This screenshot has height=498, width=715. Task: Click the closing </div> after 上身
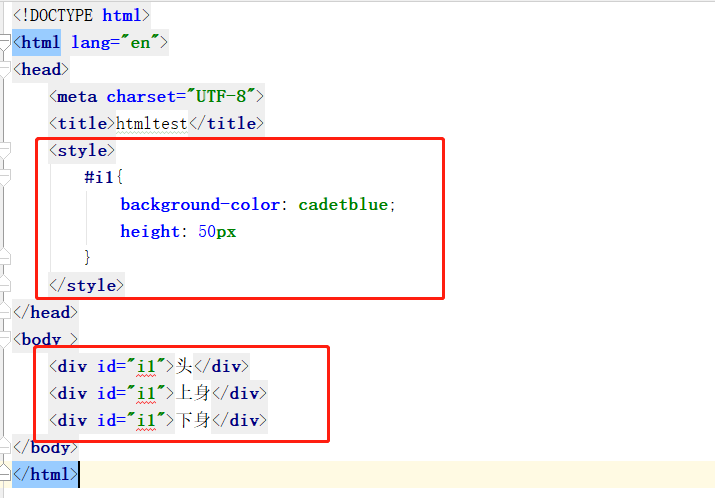(x=239, y=393)
